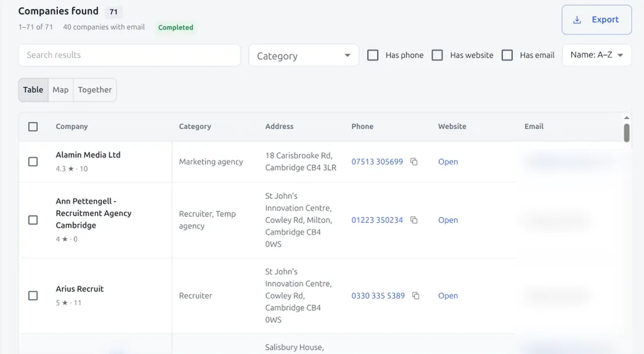Click the 18 Carisbrooke Rd address cell
The image size is (644, 354).
(x=301, y=162)
